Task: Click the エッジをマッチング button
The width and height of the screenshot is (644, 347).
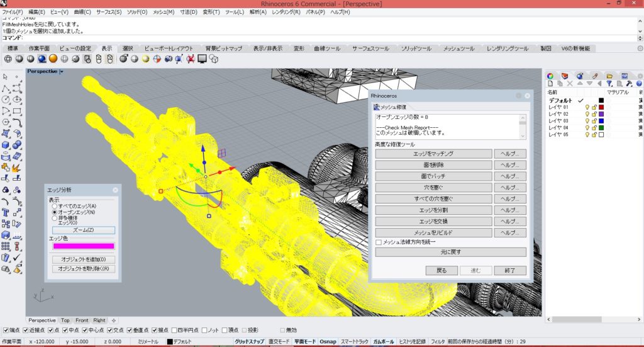Action: (x=433, y=154)
